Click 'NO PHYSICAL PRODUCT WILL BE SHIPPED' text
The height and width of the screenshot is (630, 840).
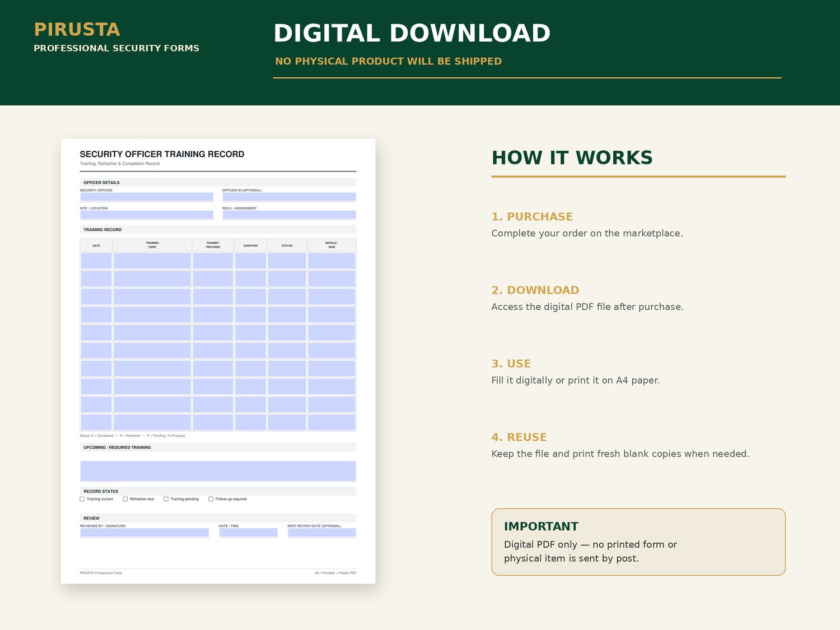pyautogui.click(x=388, y=61)
